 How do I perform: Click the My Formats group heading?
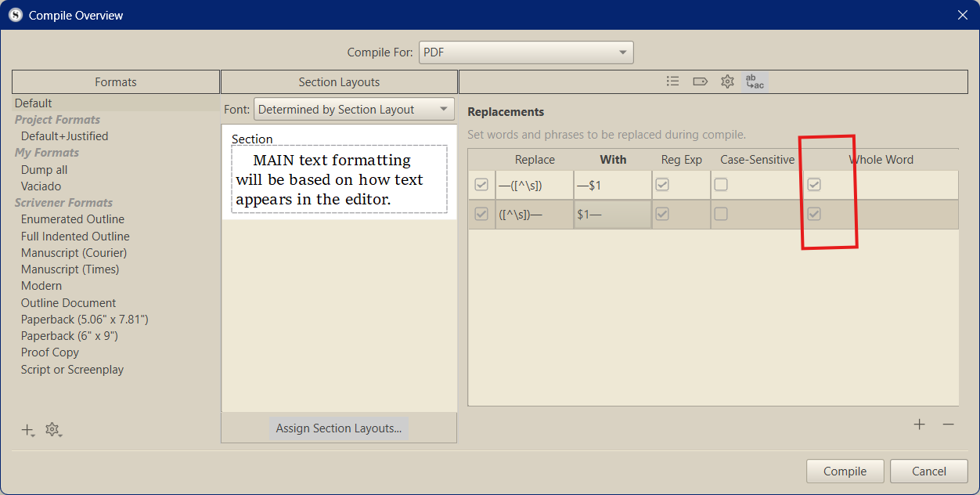tap(46, 152)
